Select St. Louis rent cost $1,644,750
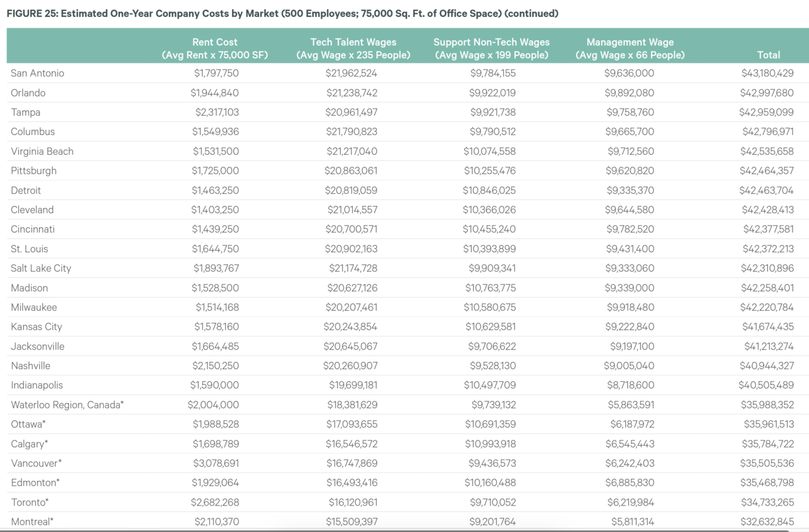Viewport: 809px width, 532px height. [216, 249]
